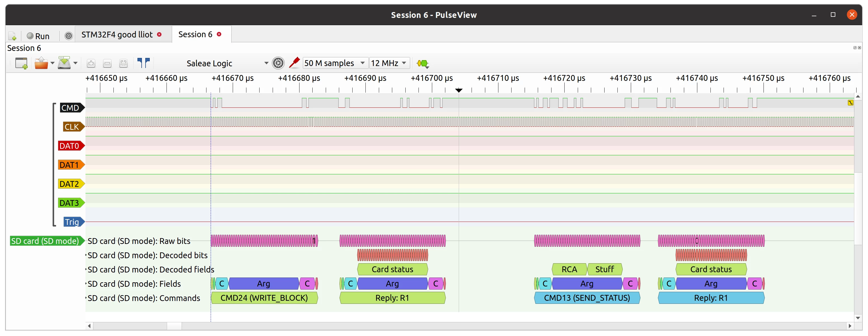
Task: Click the DAT2 channel label
Action: coord(71,184)
